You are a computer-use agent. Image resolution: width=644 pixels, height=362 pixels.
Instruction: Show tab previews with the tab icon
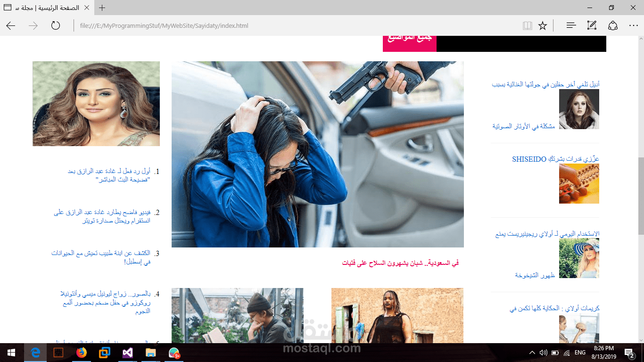(8, 8)
